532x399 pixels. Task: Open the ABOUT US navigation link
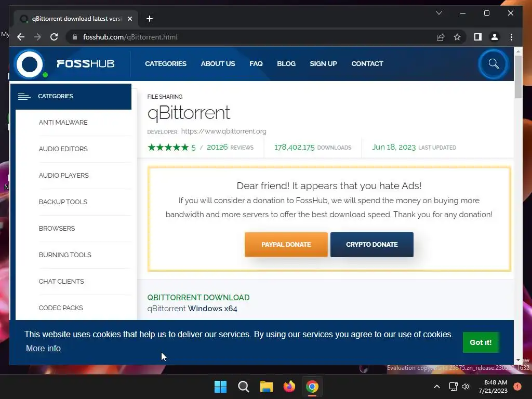[218, 63]
